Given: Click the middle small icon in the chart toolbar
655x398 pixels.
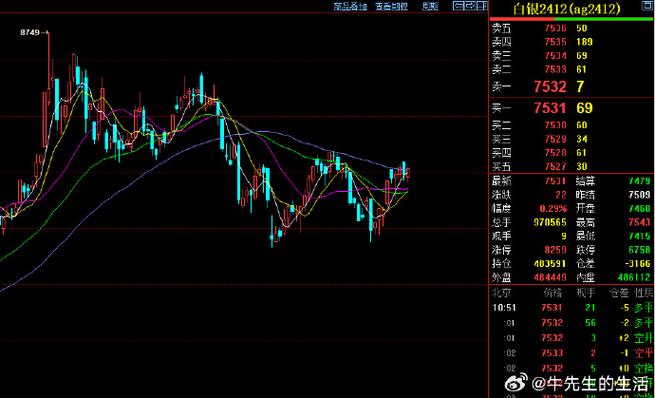Looking at the screenshot, I should tap(470, 6).
